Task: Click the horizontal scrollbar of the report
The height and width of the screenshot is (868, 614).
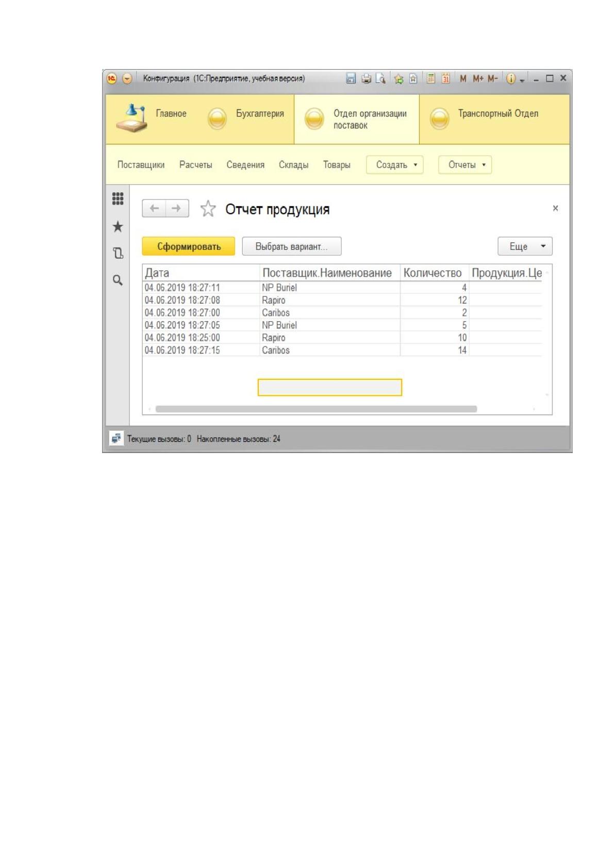Action: pyautogui.click(x=316, y=409)
